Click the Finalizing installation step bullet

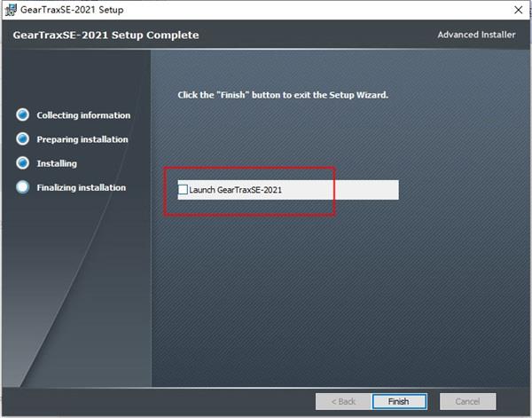pos(23,187)
